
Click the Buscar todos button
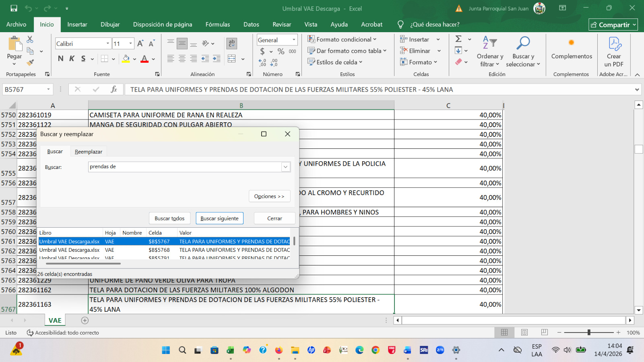(169, 218)
